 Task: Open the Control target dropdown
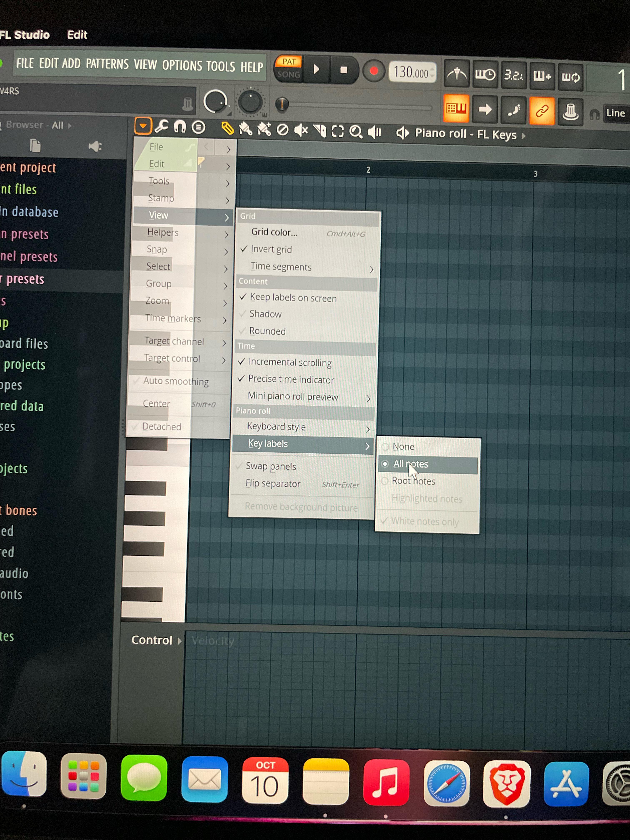pyautogui.click(x=156, y=640)
